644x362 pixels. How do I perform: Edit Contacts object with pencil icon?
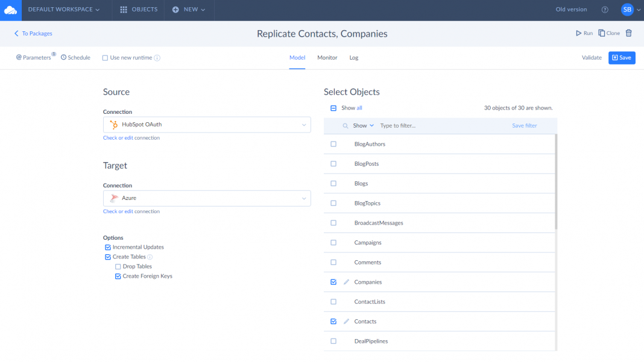(346, 322)
